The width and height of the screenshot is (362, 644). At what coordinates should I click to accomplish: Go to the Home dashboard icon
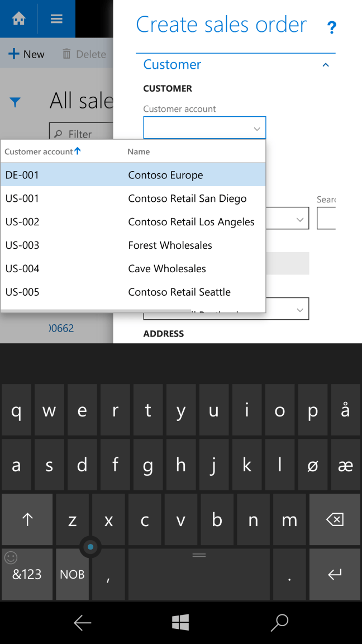click(x=19, y=19)
